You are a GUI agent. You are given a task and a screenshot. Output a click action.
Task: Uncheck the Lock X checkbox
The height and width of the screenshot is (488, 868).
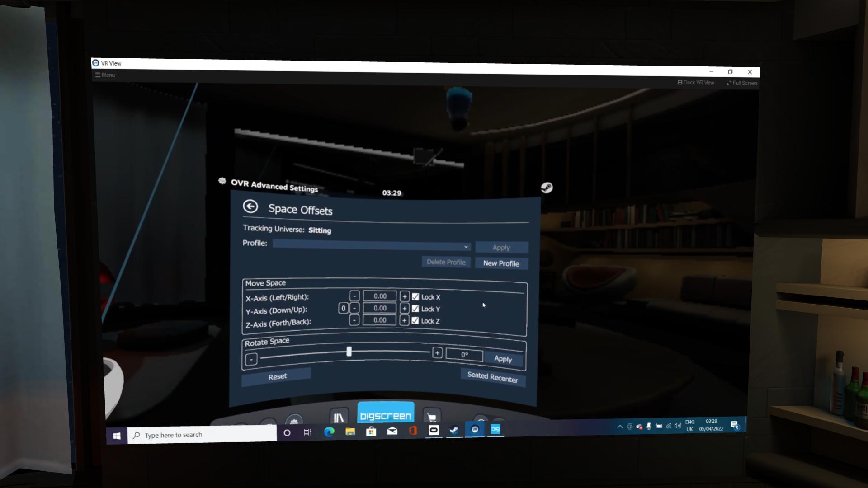415,297
